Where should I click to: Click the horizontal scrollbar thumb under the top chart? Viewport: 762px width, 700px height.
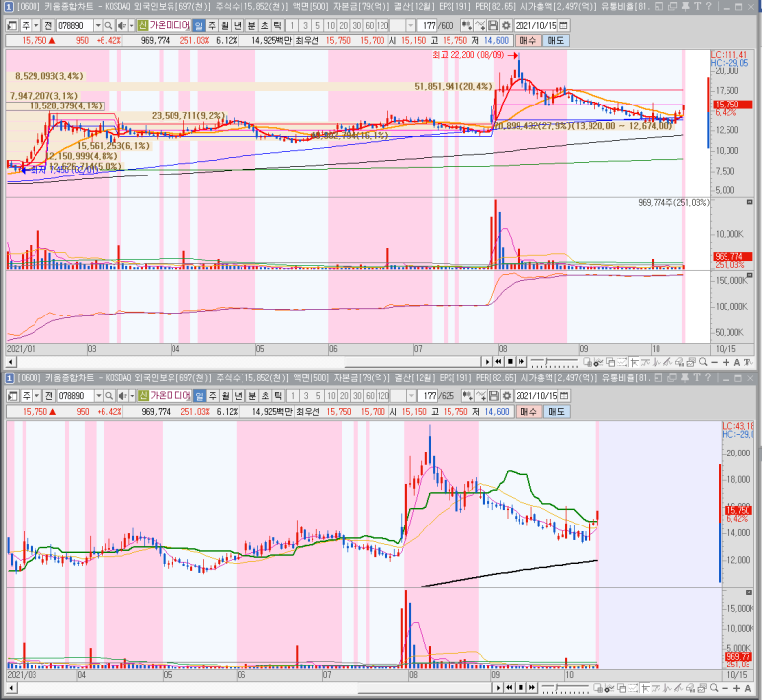pos(413,362)
